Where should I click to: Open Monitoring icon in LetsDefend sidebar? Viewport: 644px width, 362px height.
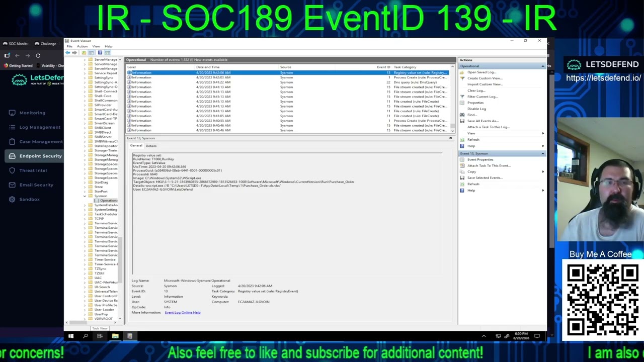click(12, 113)
